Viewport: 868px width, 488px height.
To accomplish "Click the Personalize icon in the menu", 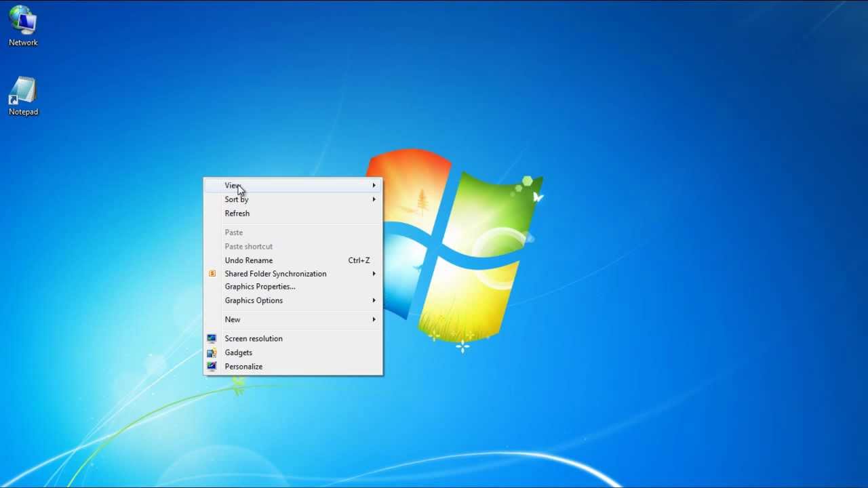I will point(212,366).
